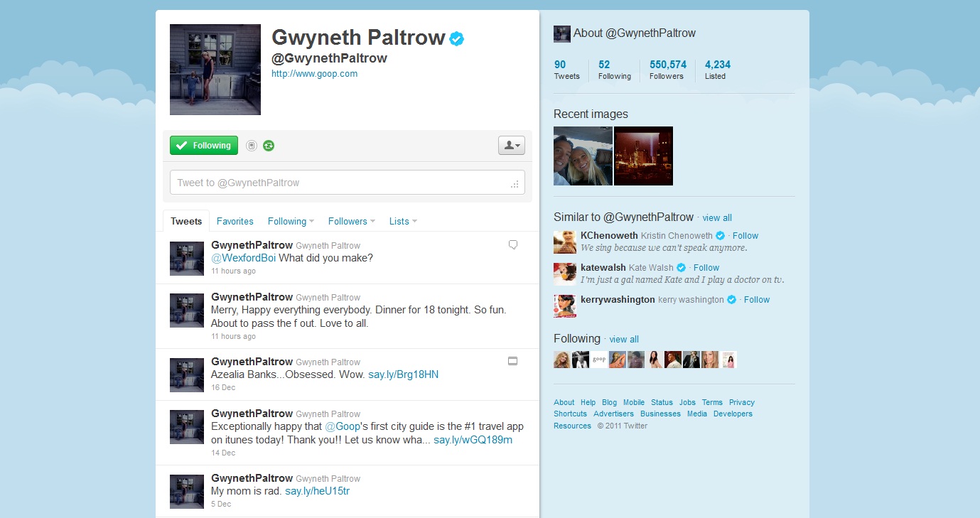
Task: Click view all beside Similar to @GwynethPaltrow
Action: point(717,218)
